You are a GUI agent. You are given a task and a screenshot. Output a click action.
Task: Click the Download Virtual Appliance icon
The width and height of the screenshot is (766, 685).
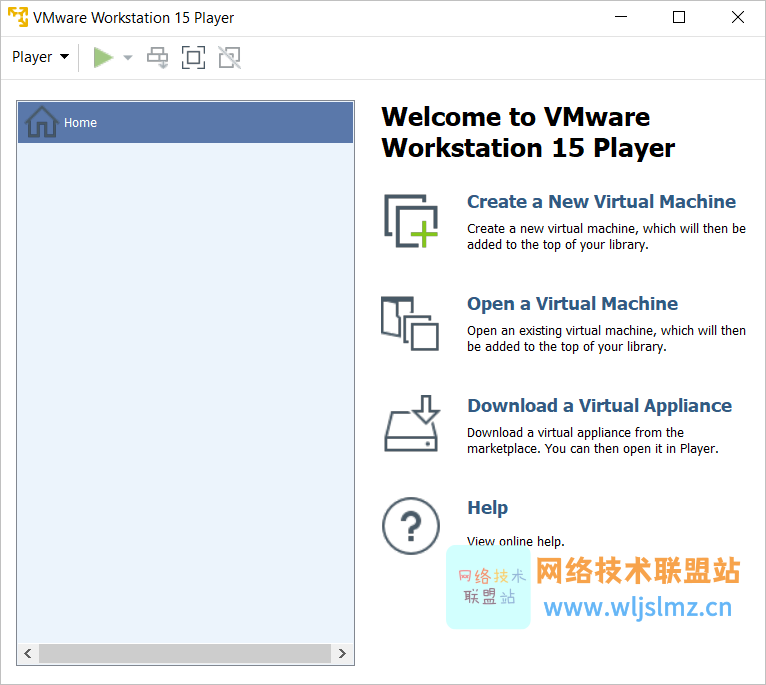(411, 424)
